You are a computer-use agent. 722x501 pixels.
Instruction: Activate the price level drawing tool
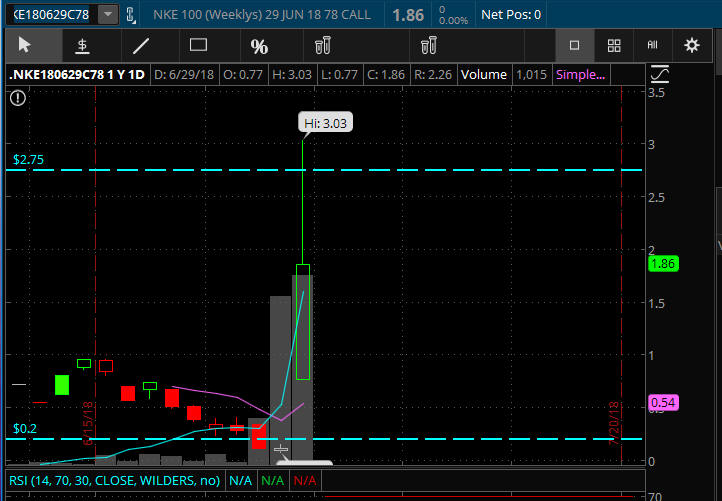tap(83, 45)
